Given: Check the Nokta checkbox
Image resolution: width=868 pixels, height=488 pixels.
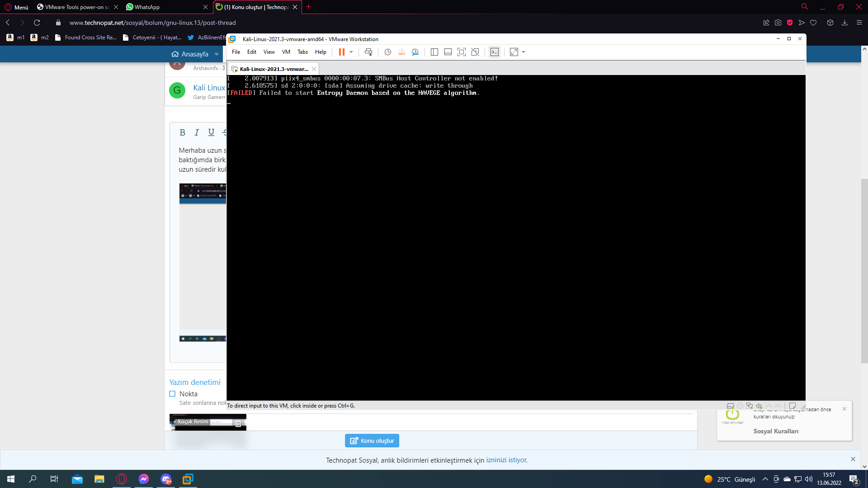Looking at the screenshot, I should click(x=172, y=394).
